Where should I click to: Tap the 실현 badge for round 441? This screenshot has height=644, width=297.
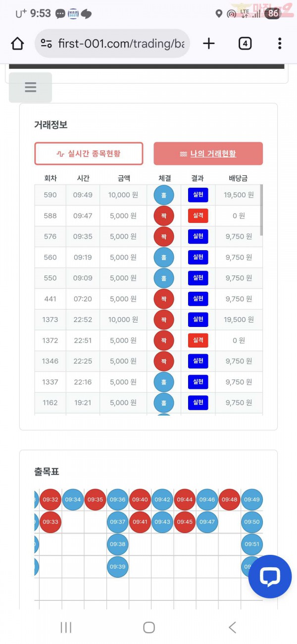198,299
